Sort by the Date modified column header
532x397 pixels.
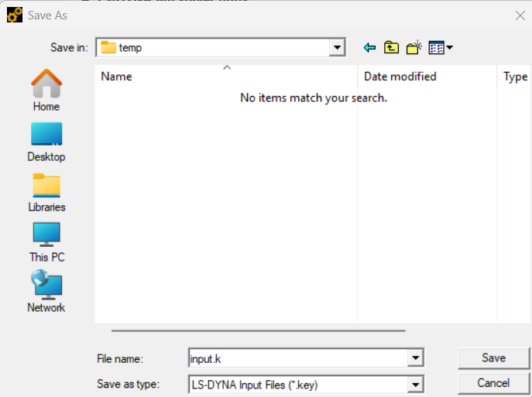pyautogui.click(x=400, y=77)
